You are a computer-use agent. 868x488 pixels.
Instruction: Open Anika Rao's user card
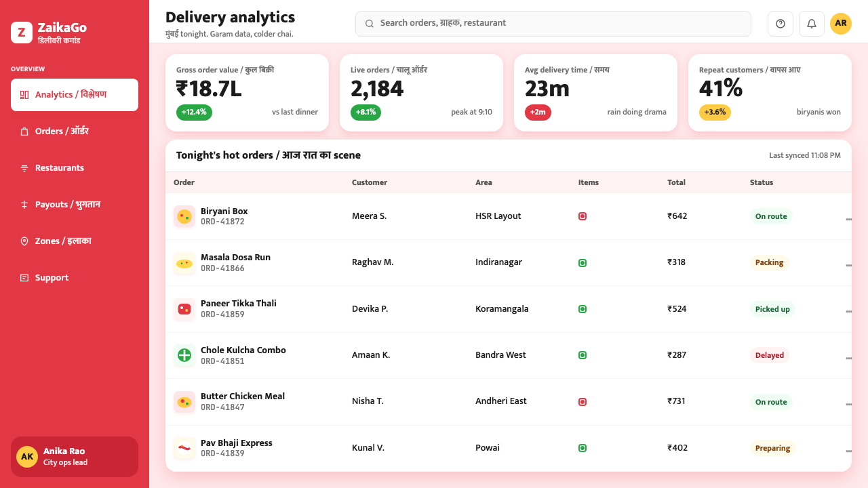pos(75,457)
